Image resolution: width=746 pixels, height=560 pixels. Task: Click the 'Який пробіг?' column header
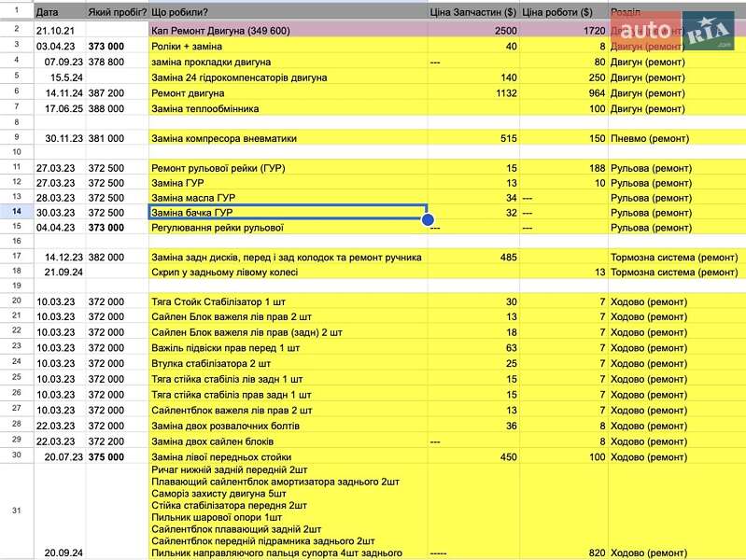tap(117, 13)
